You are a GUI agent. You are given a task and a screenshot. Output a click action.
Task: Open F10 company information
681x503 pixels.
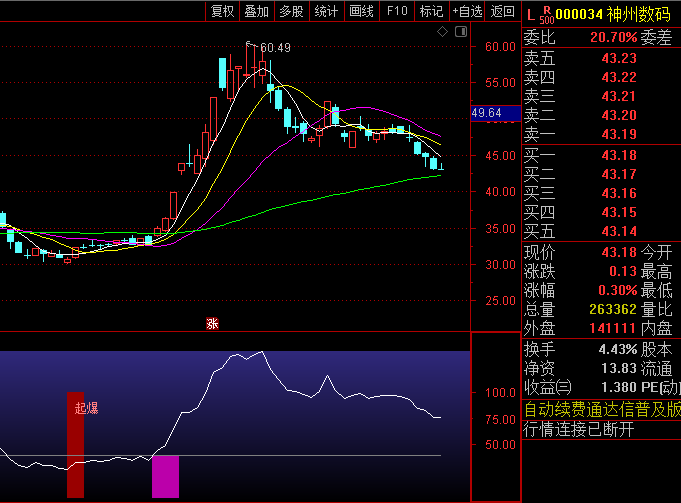[x=397, y=11]
